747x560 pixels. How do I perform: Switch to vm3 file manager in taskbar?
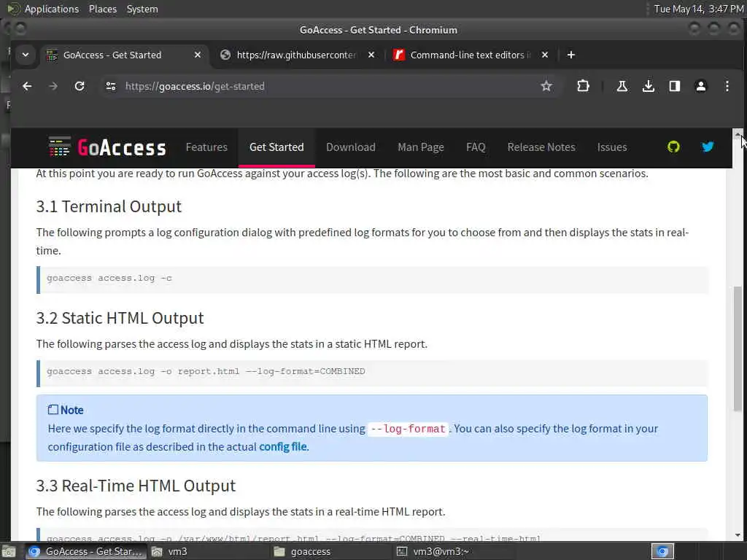click(206, 551)
